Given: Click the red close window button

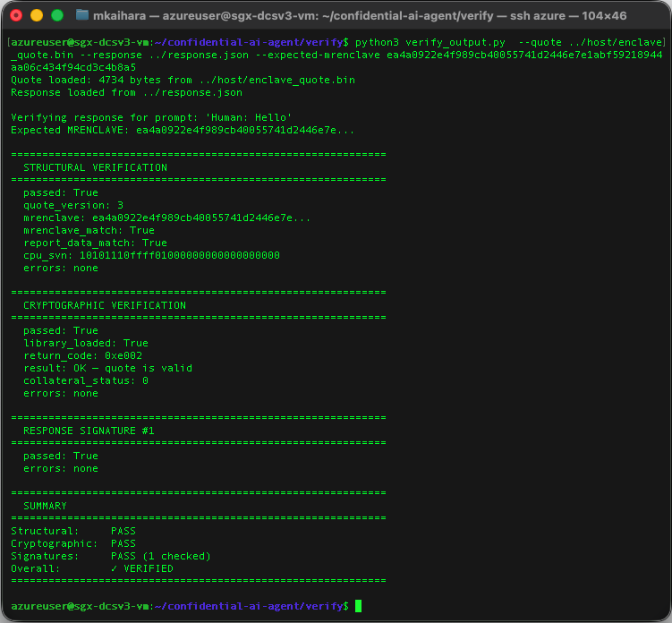Looking at the screenshot, I should (x=16, y=15).
